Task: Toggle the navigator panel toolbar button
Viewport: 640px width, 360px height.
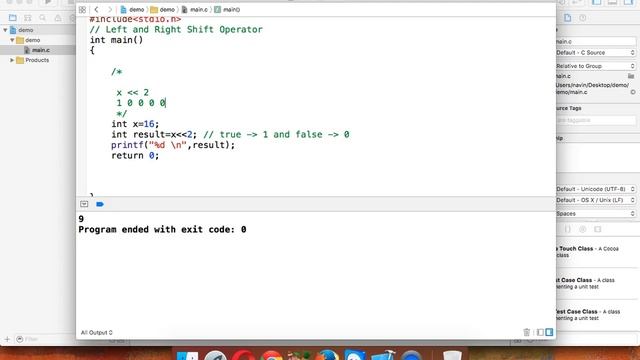Action: coord(597,2)
